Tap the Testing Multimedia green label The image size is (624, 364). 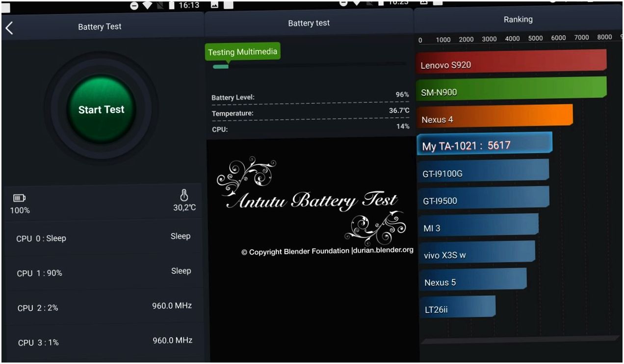[x=242, y=52]
